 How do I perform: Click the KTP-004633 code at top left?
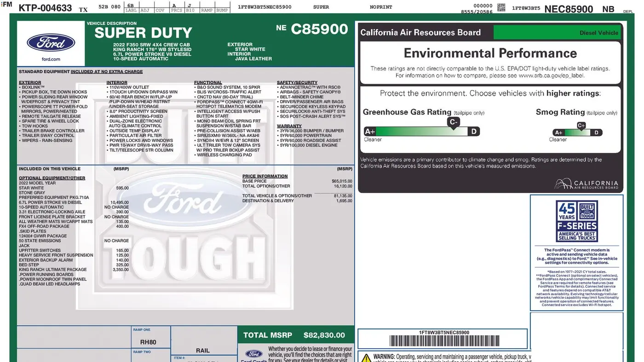point(45,8)
